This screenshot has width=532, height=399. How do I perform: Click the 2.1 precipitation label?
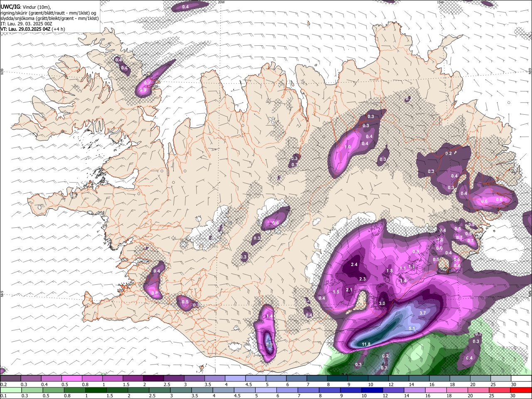coord(349,290)
